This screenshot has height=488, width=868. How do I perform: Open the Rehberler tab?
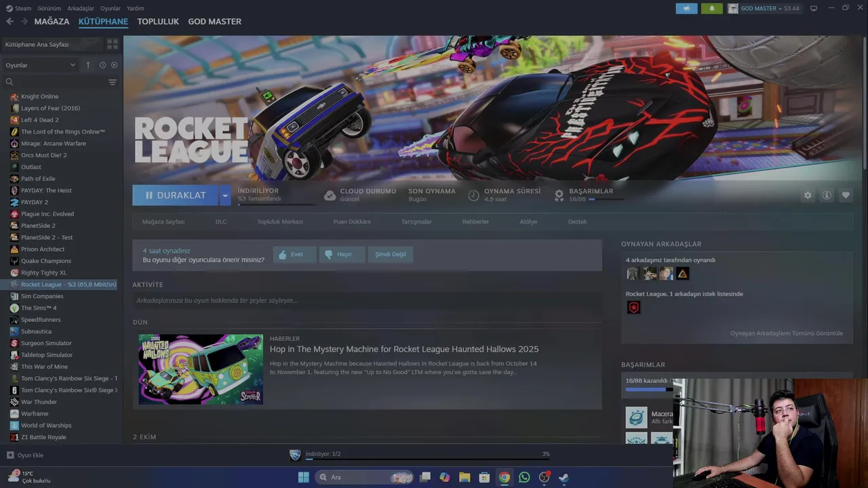tap(475, 222)
